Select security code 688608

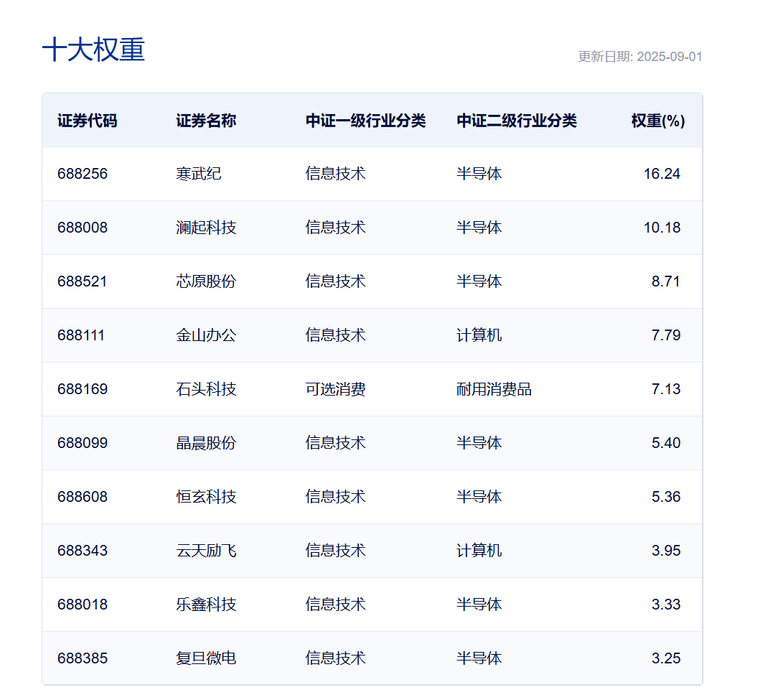[83, 497]
